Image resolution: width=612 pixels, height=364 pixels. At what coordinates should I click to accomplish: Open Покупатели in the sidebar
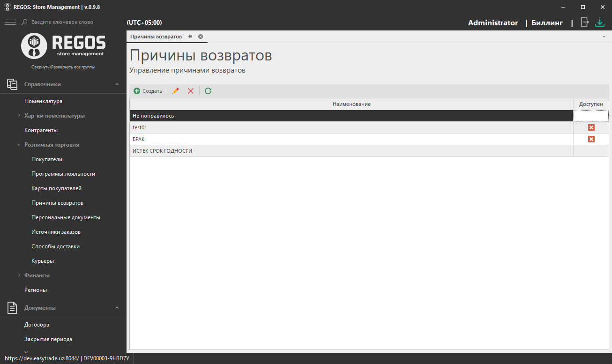pyautogui.click(x=47, y=159)
